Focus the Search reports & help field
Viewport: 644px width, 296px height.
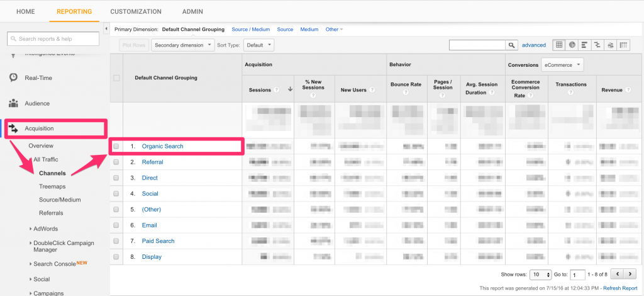point(53,38)
